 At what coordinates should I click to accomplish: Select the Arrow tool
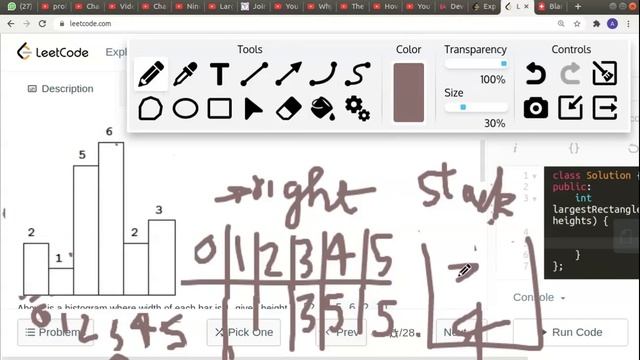click(289, 74)
